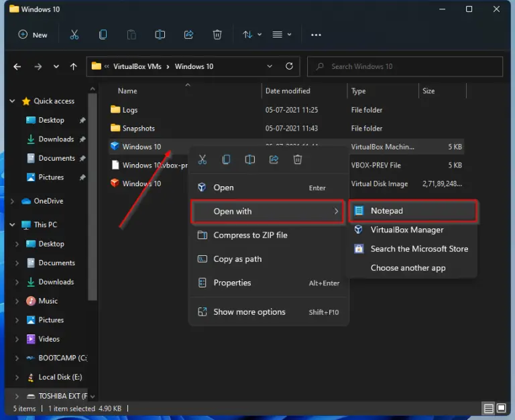Open the pinned Desktop under Quick access

pyautogui.click(x=51, y=120)
